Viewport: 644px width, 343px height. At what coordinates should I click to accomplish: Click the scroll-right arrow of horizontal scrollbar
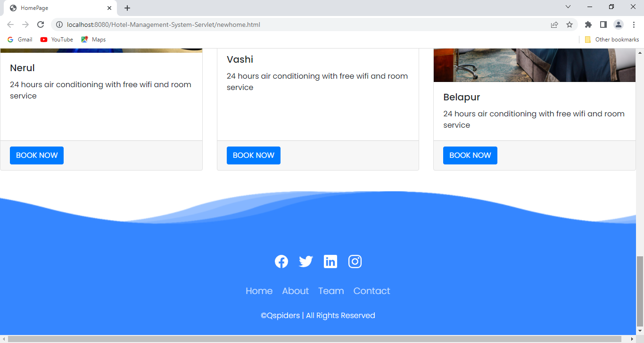pyautogui.click(x=632, y=339)
